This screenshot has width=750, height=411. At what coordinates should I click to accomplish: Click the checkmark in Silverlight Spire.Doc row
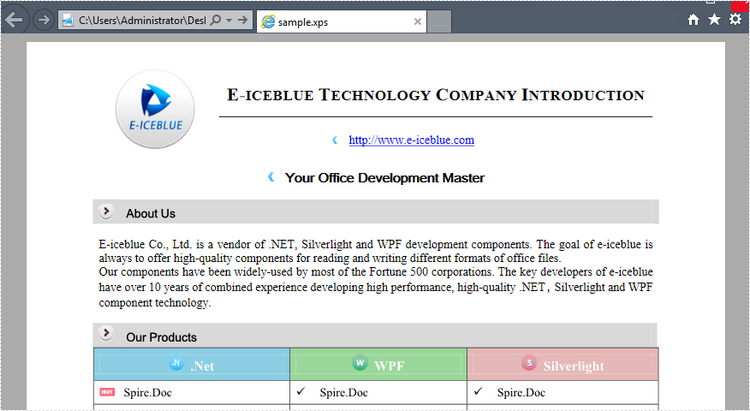click(478, 391)
